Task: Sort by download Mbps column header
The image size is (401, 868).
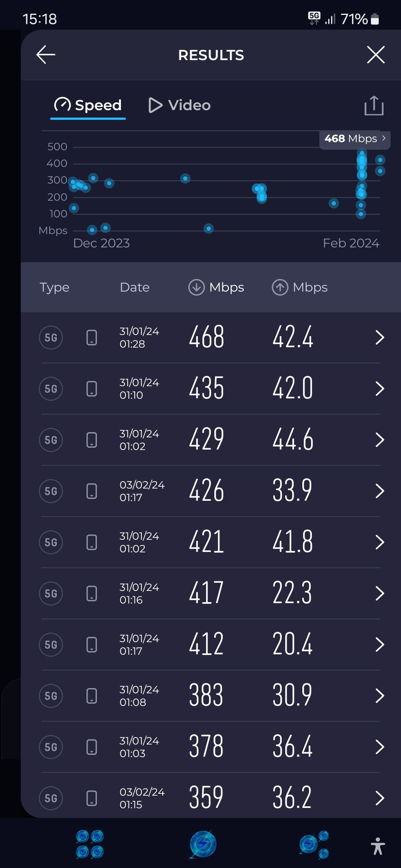Action: (216, 287)
